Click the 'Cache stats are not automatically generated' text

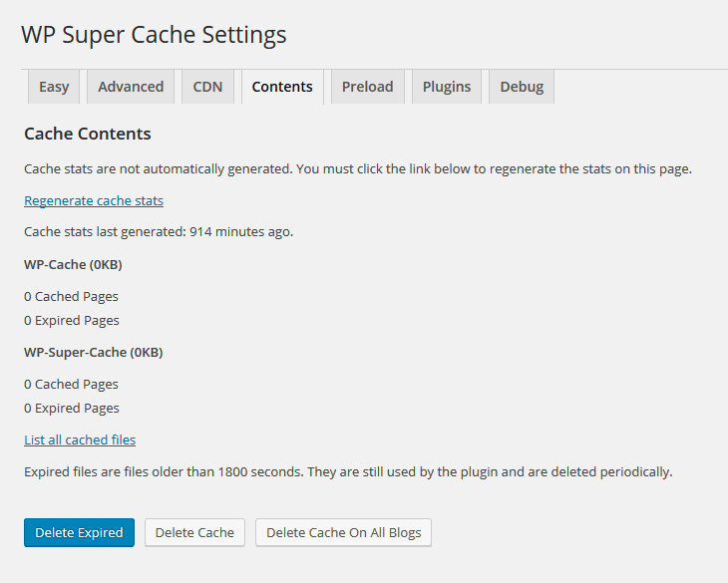[358, 168]
